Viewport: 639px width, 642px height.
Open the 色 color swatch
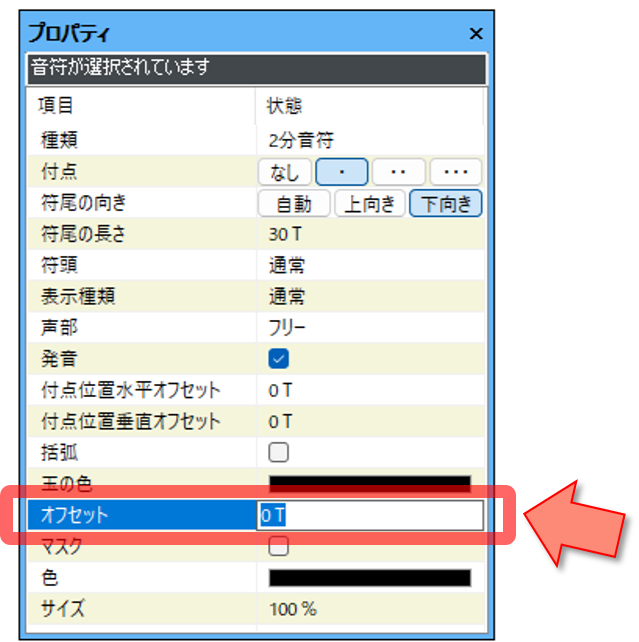coord(370,578)
